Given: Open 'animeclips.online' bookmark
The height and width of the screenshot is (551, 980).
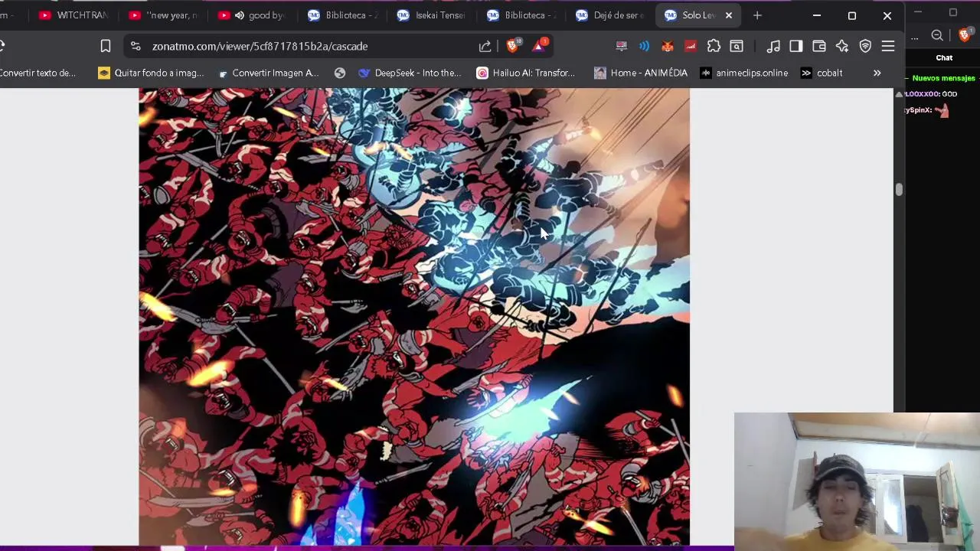Looking at the screenshot, I should (744, 73).
